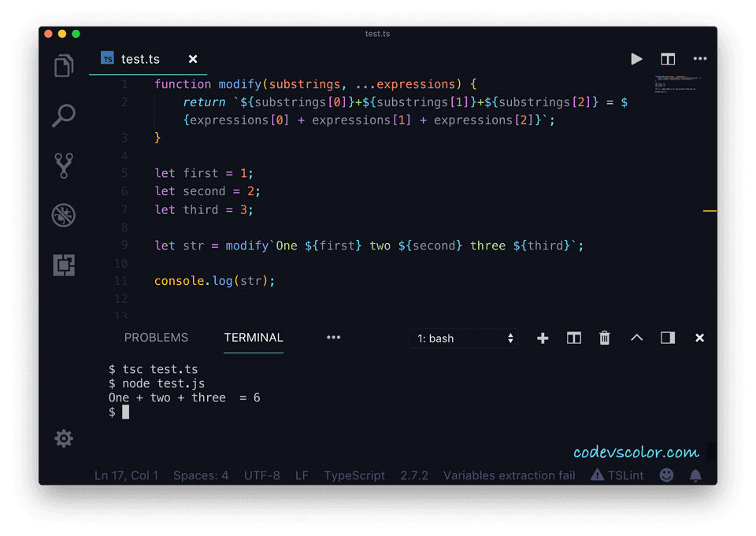
Task: Click line number 11 in gutter
Action: [121, 281]
